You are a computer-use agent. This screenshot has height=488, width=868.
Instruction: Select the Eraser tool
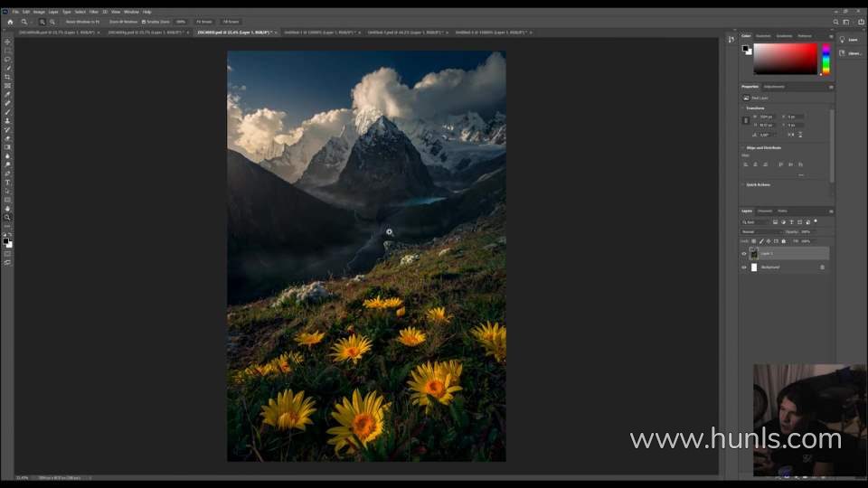(7, 138)
